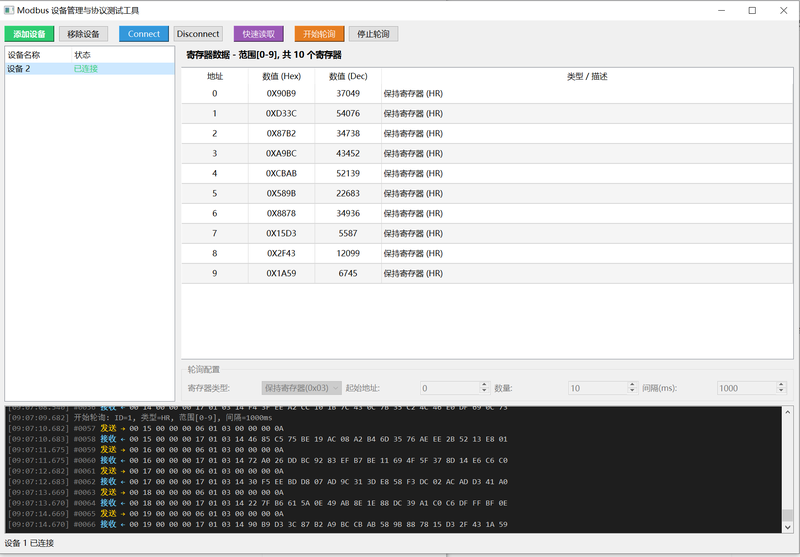Click the 移除设备 button
The height and width of the screenshot is (557, 800).
tap(83, 34)
